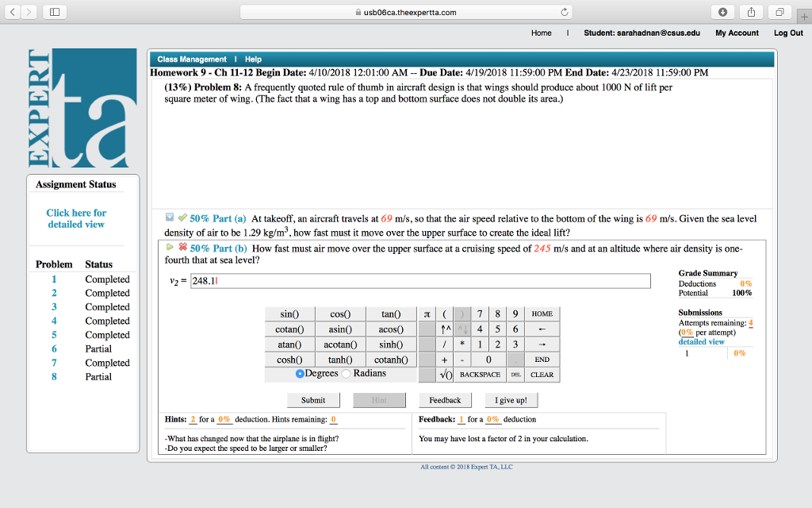
Task: Expand Part (a) of the problem
Action: pos(170,218)
